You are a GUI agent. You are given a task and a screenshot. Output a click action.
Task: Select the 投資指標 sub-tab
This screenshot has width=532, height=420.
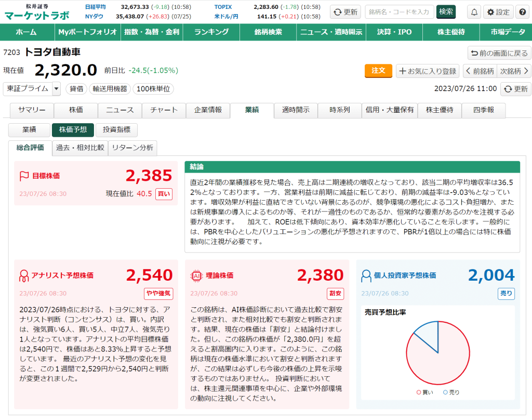click(117, 130)
